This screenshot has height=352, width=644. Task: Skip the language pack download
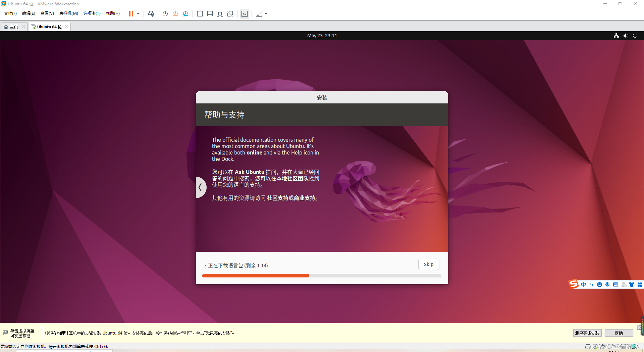point(429,264)
